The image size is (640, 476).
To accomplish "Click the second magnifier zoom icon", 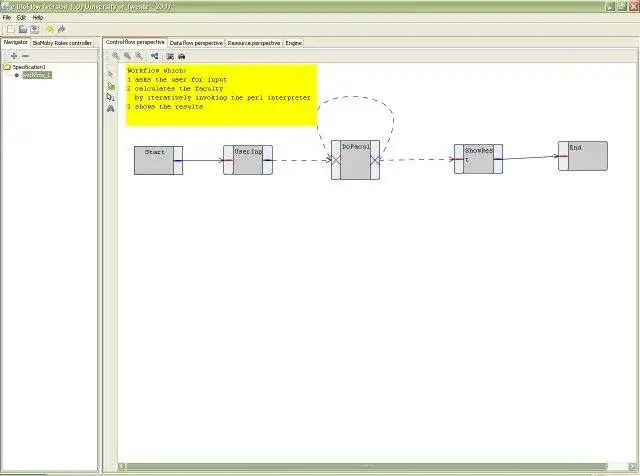I will (x=127, y=56).
